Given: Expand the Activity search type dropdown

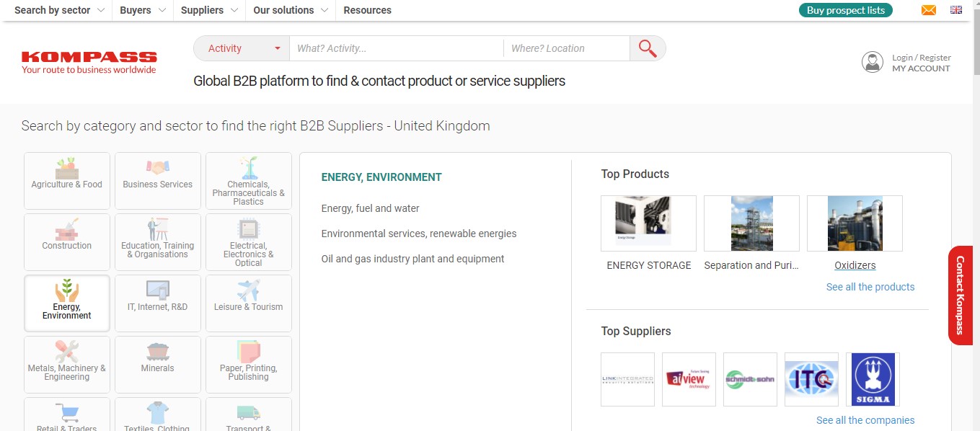Looking at the screenshot, I should click(x=242, y=48).
